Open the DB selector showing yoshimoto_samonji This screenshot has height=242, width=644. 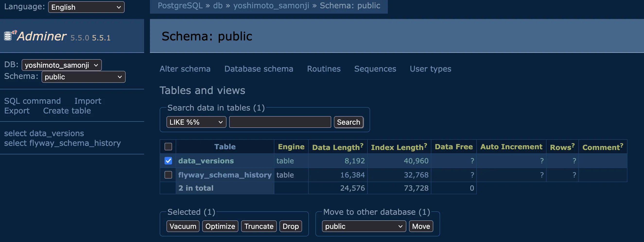[61, 65]
